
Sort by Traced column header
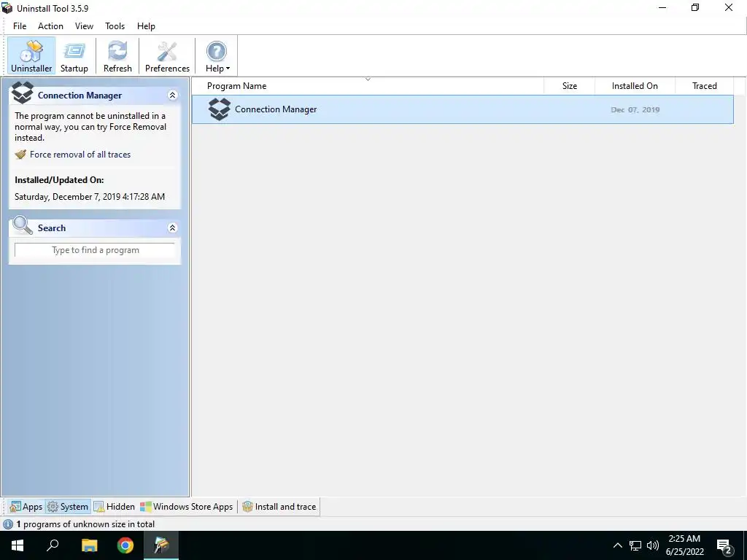[704, 86]
